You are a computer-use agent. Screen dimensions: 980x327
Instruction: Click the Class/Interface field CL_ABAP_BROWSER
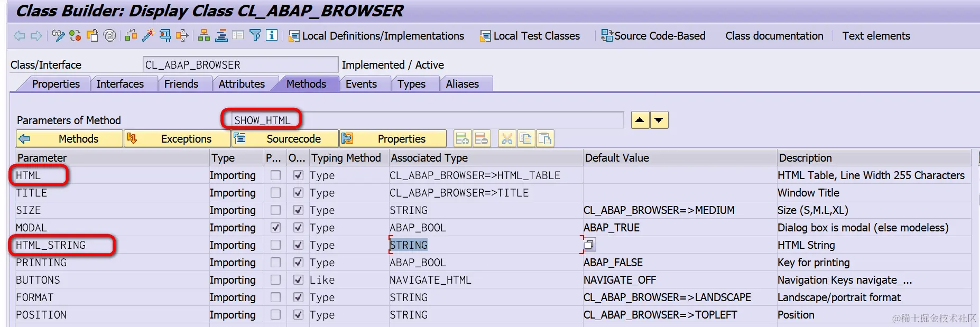[241, 64]
